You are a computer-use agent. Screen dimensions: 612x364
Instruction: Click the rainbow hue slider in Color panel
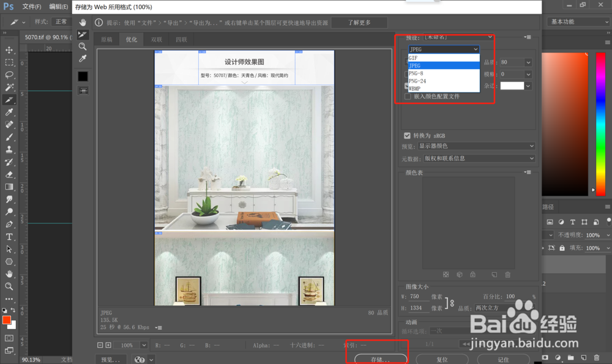tap(601, 124)
